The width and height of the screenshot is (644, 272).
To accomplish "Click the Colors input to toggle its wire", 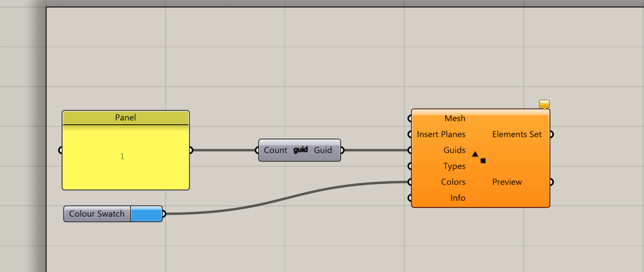I will pyautogui.click(x=410, y=182).
